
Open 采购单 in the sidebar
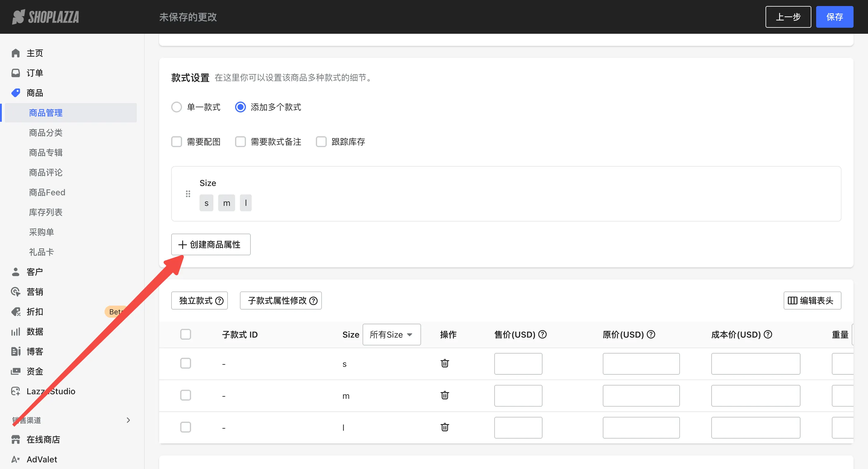pyautogui.click(x=42, y=232)
